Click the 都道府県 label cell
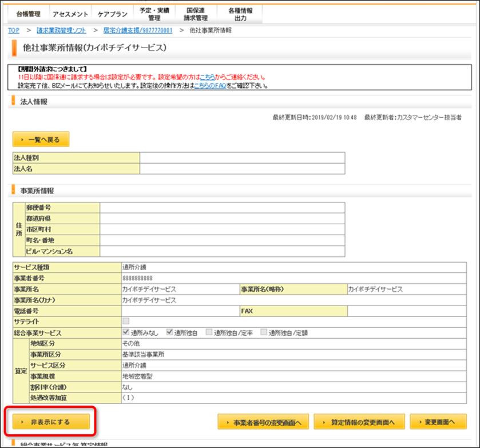480x448 pixels. (62, 219)
